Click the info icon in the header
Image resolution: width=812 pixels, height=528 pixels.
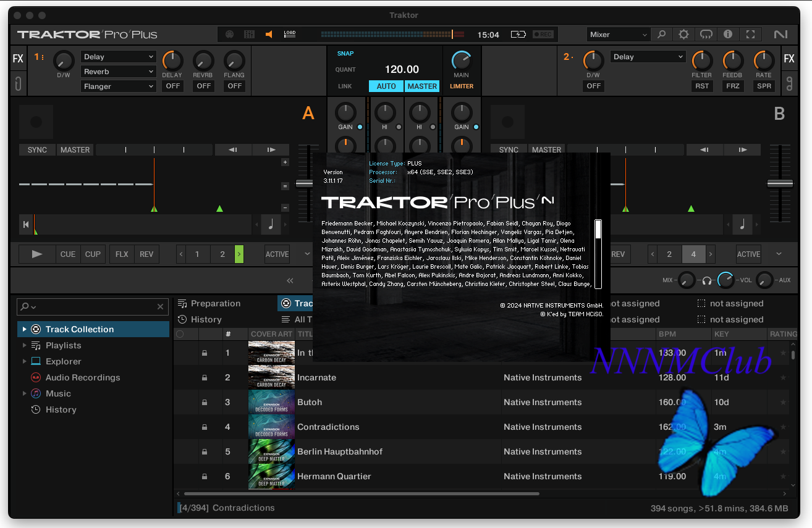point(728,35)
